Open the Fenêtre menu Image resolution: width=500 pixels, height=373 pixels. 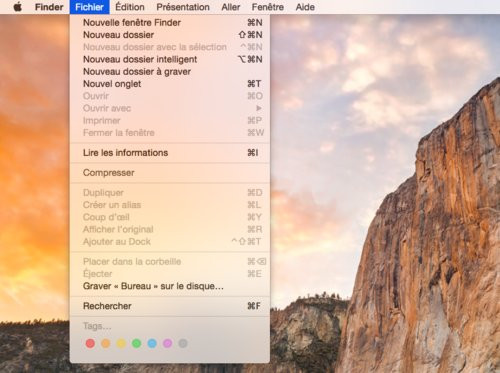(x=268, y=7)
